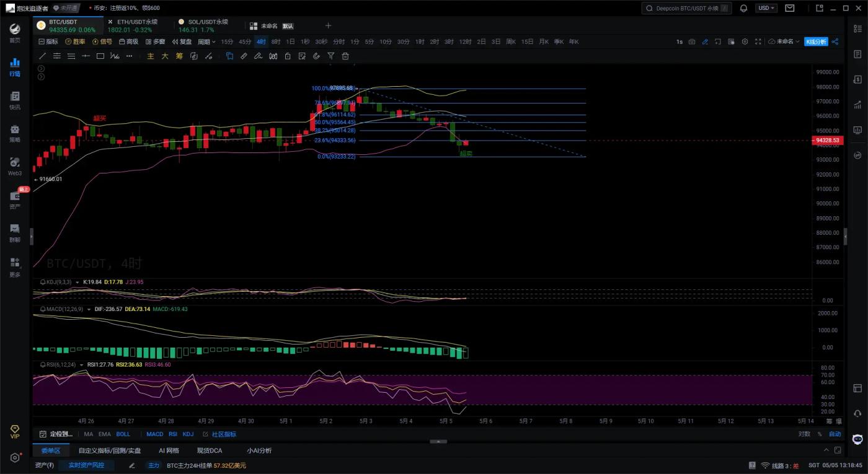
Task: Open 行情 market section in sidebar
Action: pos(14,67)
